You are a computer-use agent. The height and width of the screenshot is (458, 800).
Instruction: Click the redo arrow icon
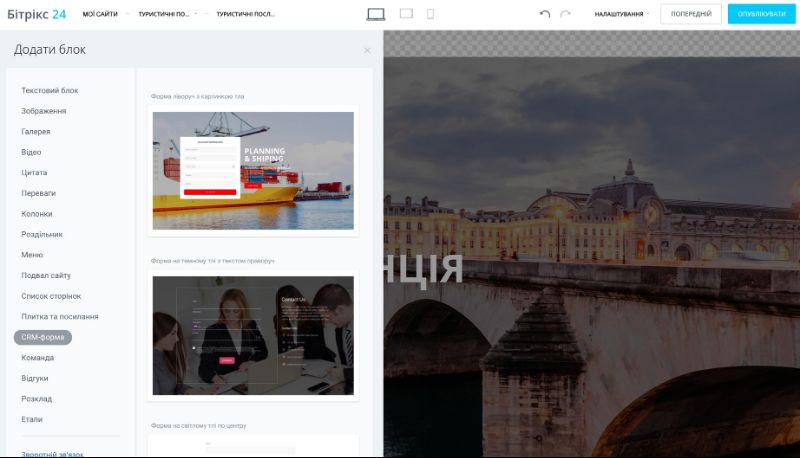tap(566, 14)
